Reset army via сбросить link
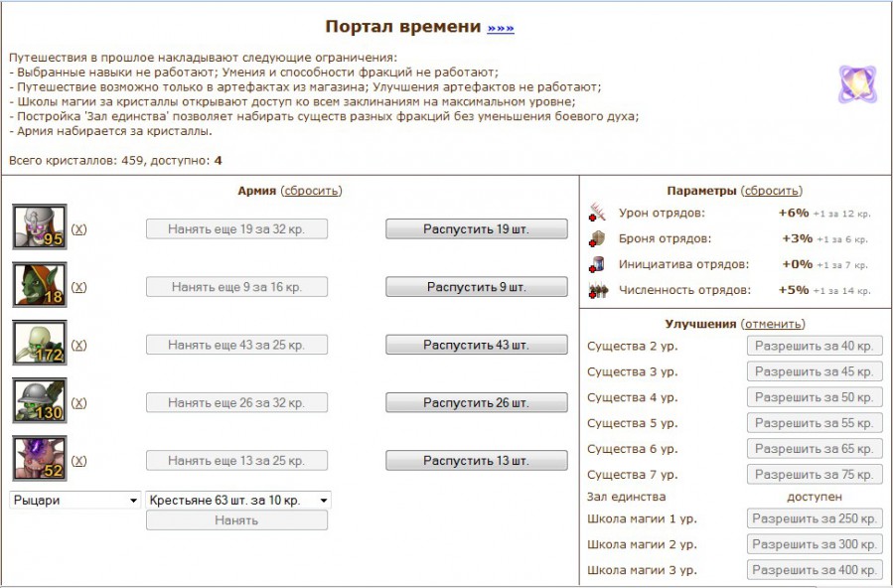 (311, 191)
